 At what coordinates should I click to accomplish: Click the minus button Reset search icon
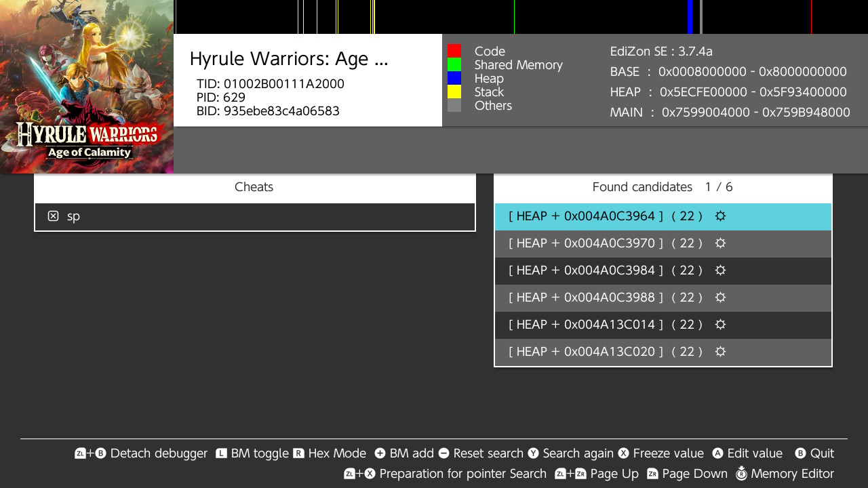coord(443,453)
